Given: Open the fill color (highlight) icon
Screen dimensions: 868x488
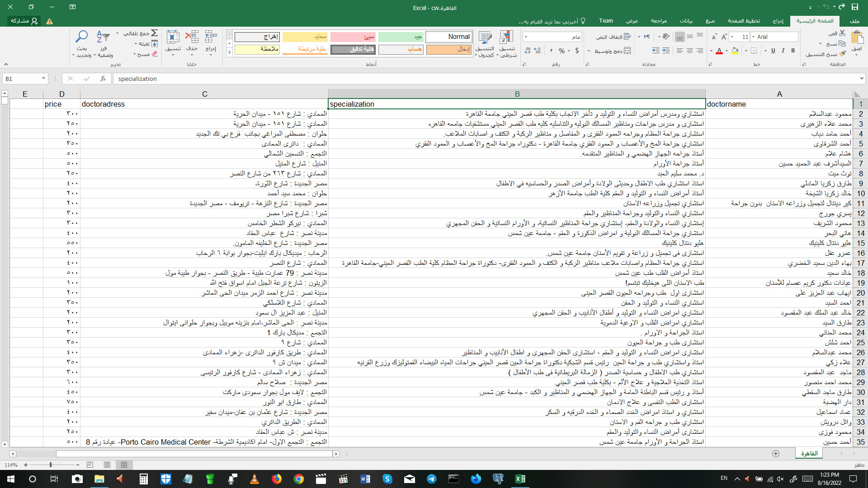Looking at the screenshot, I should click(734, 51).
